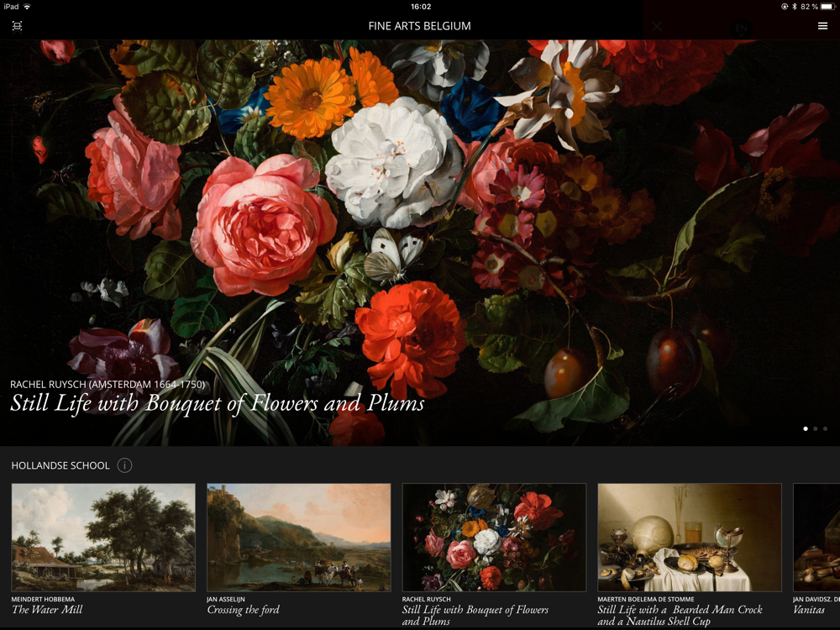The image size is (840, 630).
Task: Tap the scan artwork icon in header
Action: (17, 26)
